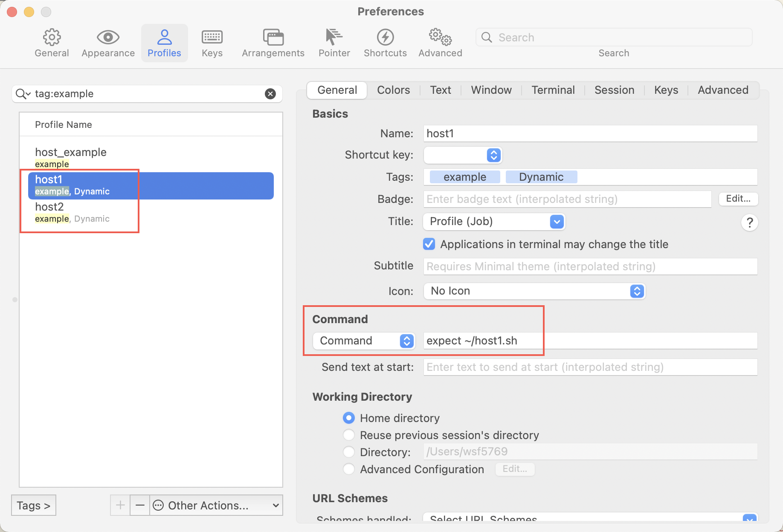Image resolution: width=783 pixels, height=532 pixels.
Task: Select Reuse previous session's directory option
Action: tap(349, 435)
